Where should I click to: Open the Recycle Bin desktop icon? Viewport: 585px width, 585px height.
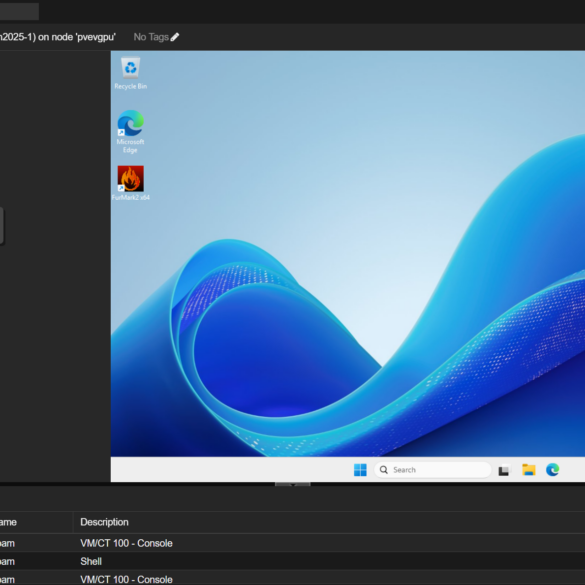pos(131,73)
